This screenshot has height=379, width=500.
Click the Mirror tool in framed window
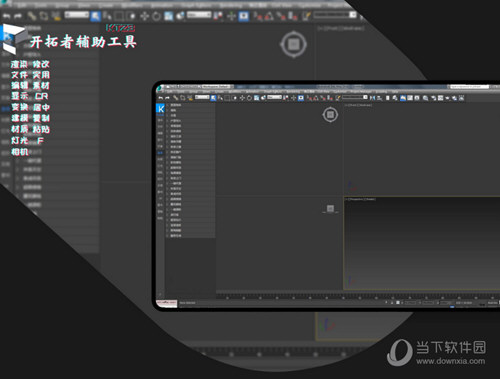[x=372, y=98]
